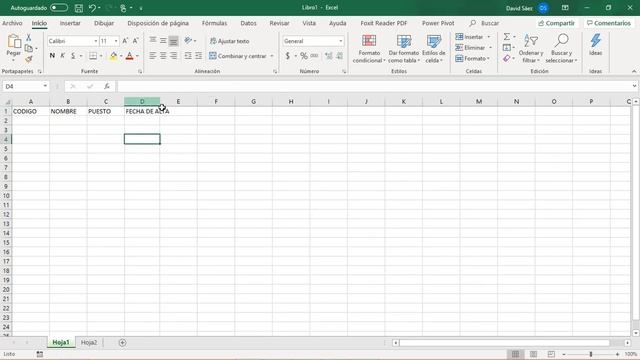This screenshot has width=640, height=360.
Task: Open the font color dropdown arrow
Action: tap(137, 56)
